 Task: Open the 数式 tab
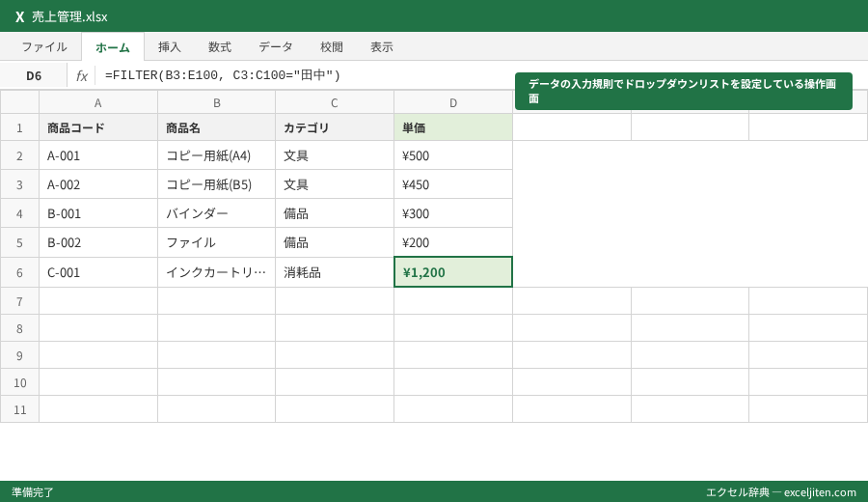(220, 47)
